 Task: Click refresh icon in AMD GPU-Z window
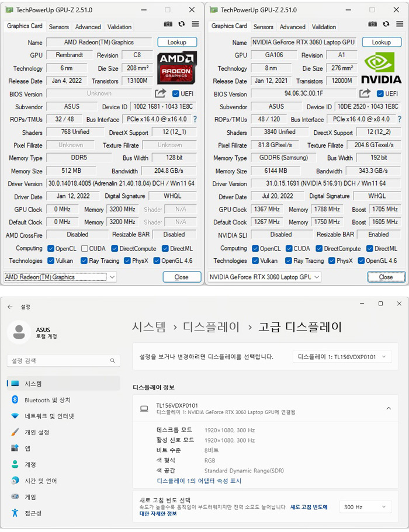coord(182,24)
